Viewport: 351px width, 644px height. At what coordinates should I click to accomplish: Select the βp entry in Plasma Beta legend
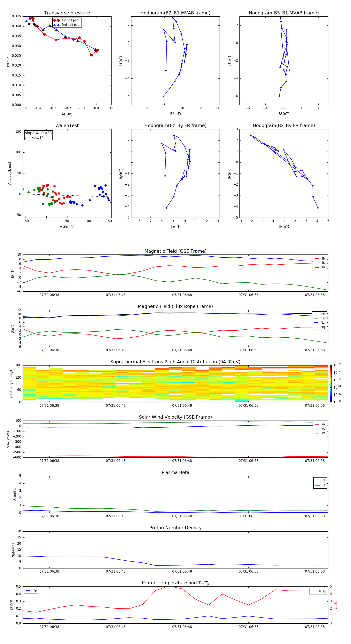coord(320,480)
